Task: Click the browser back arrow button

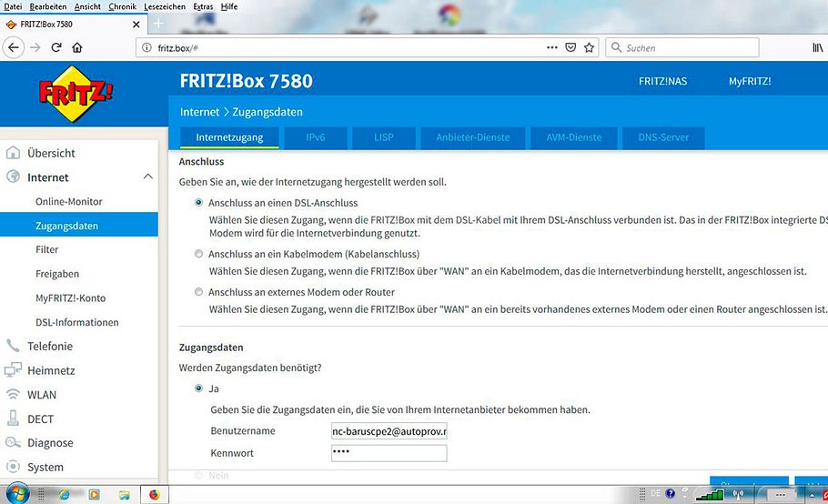Action: (x=14, y=47)
